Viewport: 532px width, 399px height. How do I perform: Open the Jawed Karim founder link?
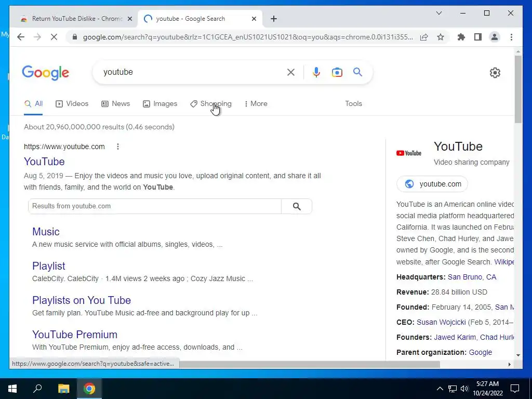(x=455, y=337)
